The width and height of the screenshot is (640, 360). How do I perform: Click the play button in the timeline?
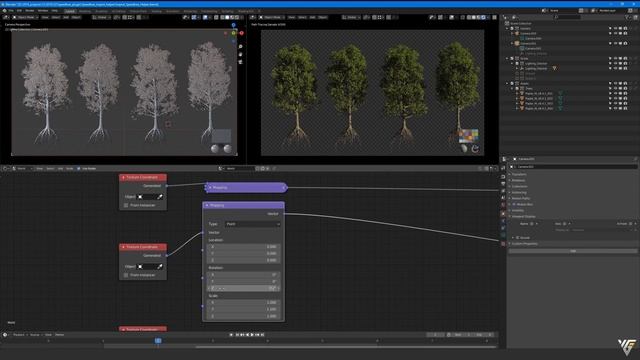[x=252, y=335]
